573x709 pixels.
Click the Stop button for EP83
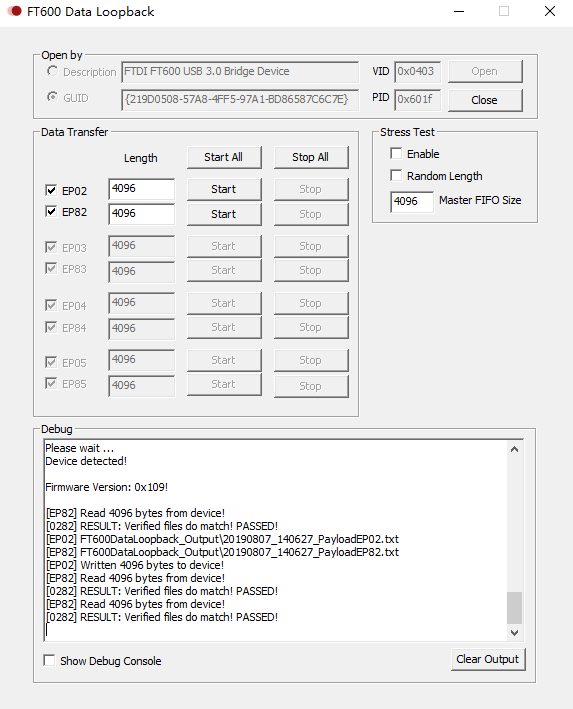311,270
